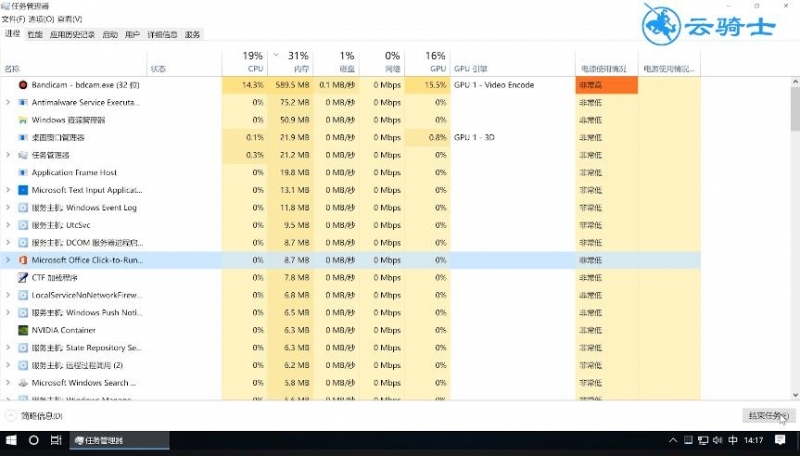Click the 14:17 taskbar clock
Image resolution: width=800 pixels, height=456 pixels.
(753, 440)
